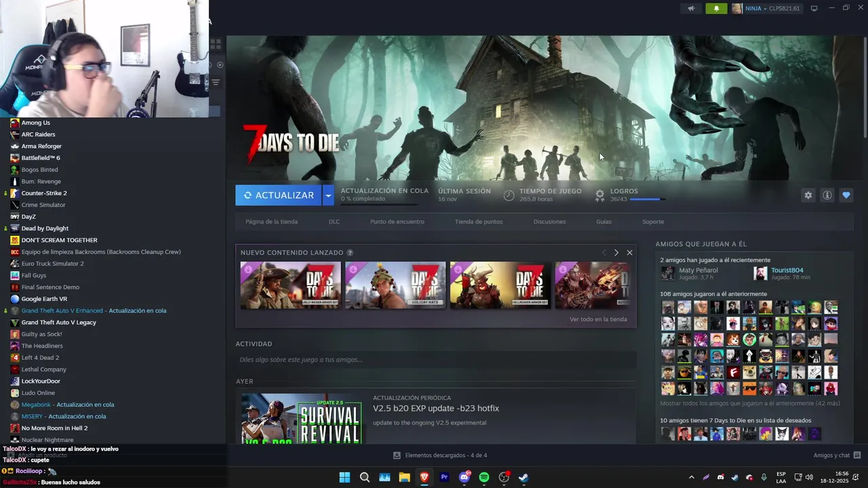Open Elementos descargados 4 de 4 status

[446, 455]
